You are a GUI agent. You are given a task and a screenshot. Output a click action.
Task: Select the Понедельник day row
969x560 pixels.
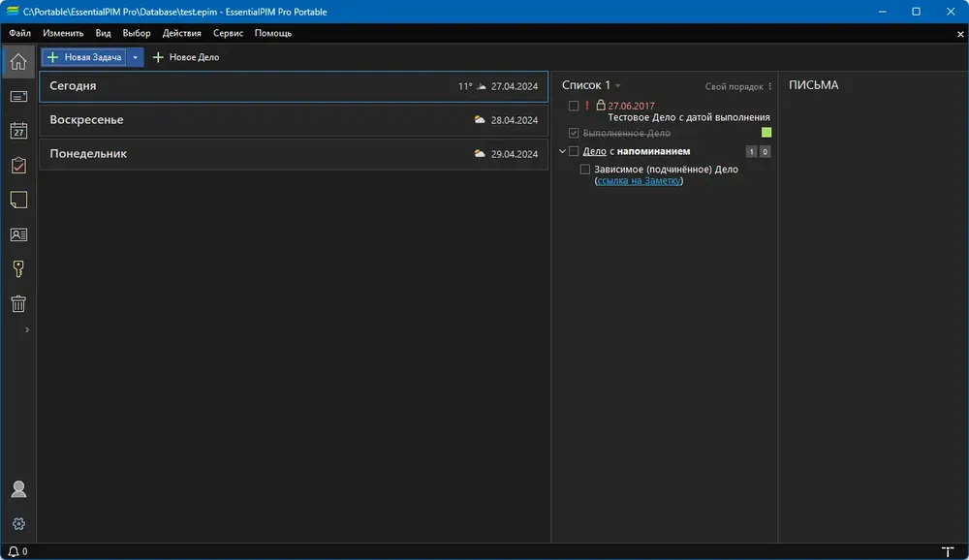click(x=294, y=154)
